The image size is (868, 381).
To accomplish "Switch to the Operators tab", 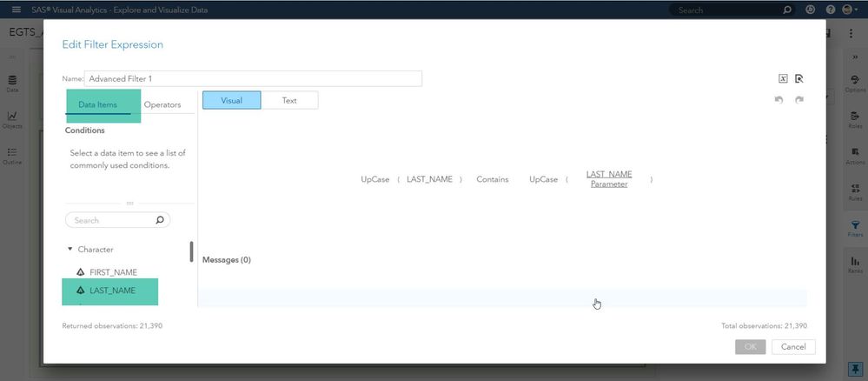I will (162, 104).
